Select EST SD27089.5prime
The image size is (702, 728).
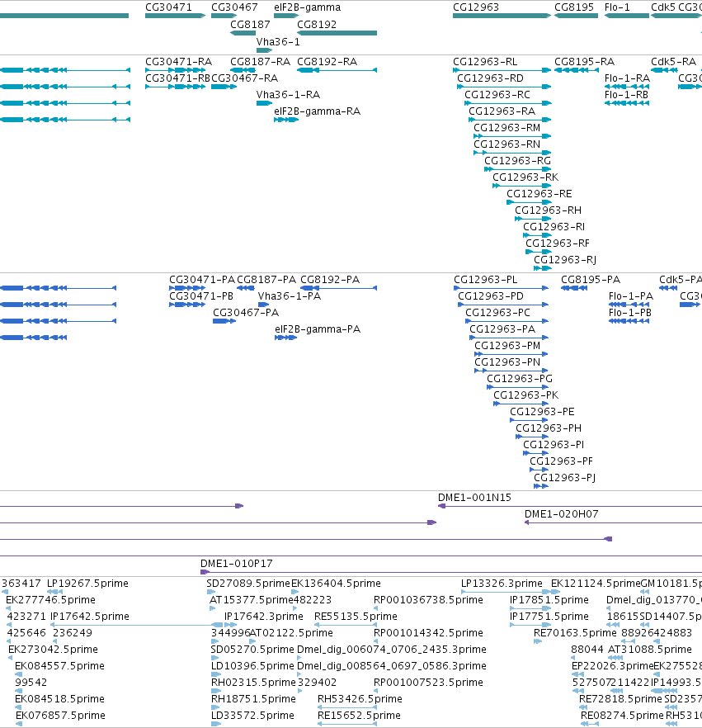[x=248, y=583]
